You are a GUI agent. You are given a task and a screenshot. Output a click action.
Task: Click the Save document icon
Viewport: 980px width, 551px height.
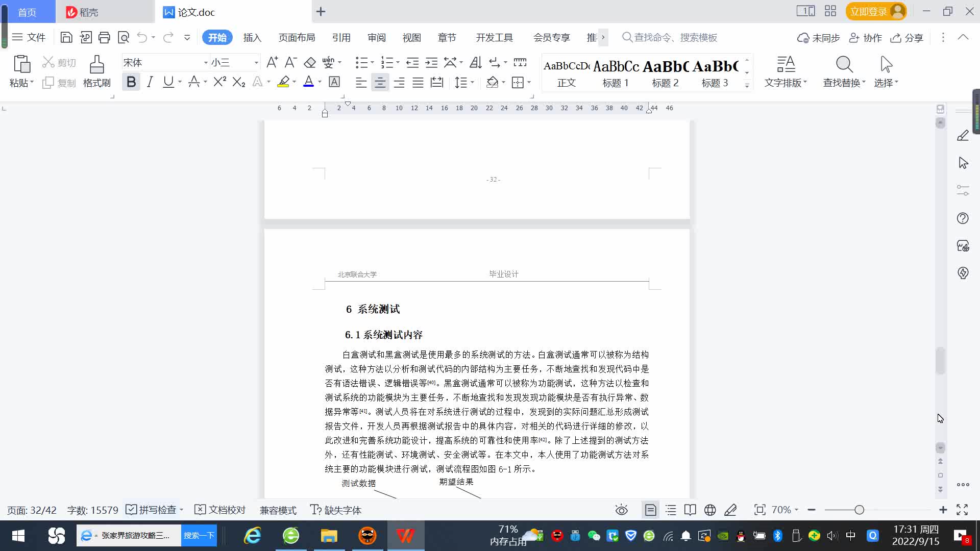tap(66, 37)
